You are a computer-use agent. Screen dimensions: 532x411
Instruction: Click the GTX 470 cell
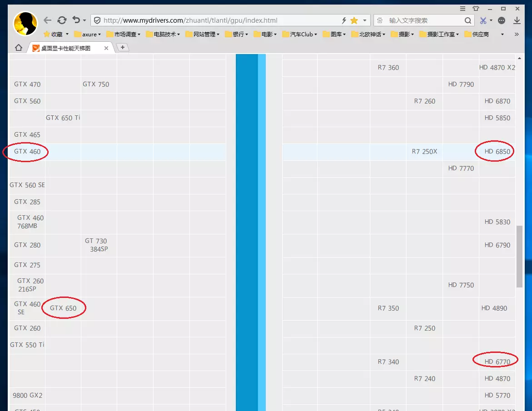pos(27,84)
